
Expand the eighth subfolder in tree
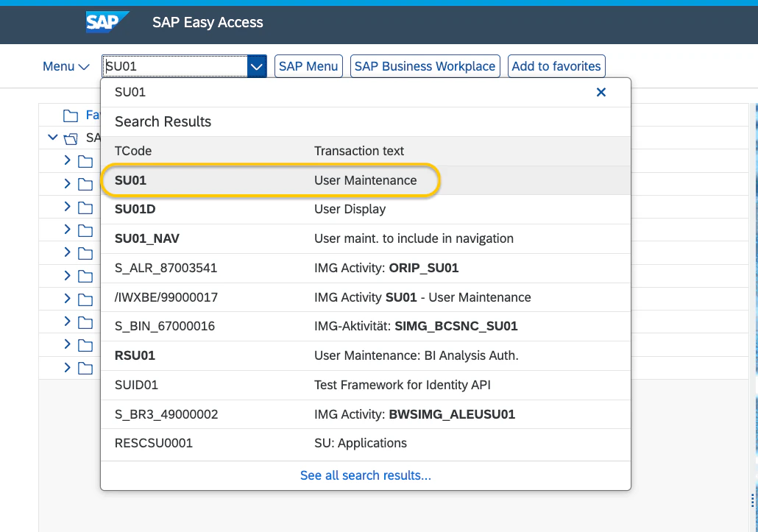(67, 322)
